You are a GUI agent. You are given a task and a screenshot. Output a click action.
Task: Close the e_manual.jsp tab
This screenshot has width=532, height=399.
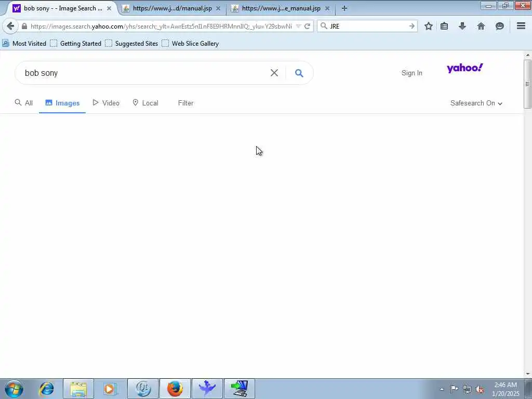(327, 8)
